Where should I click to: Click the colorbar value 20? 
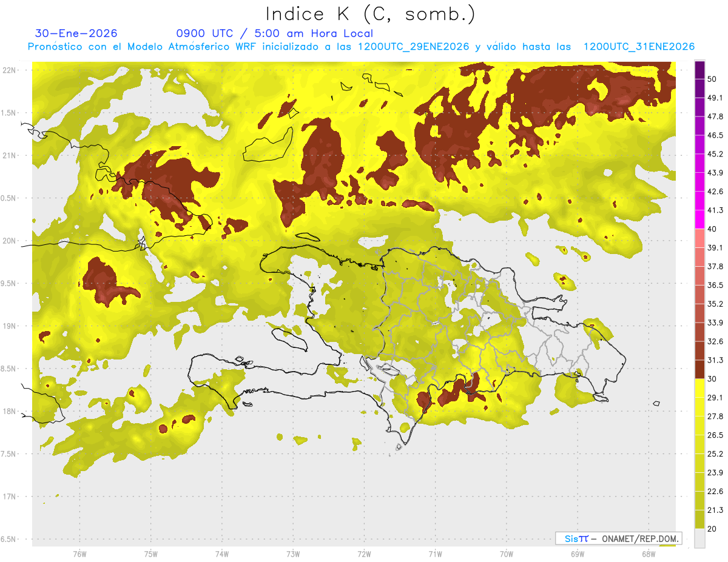(712, 529)
